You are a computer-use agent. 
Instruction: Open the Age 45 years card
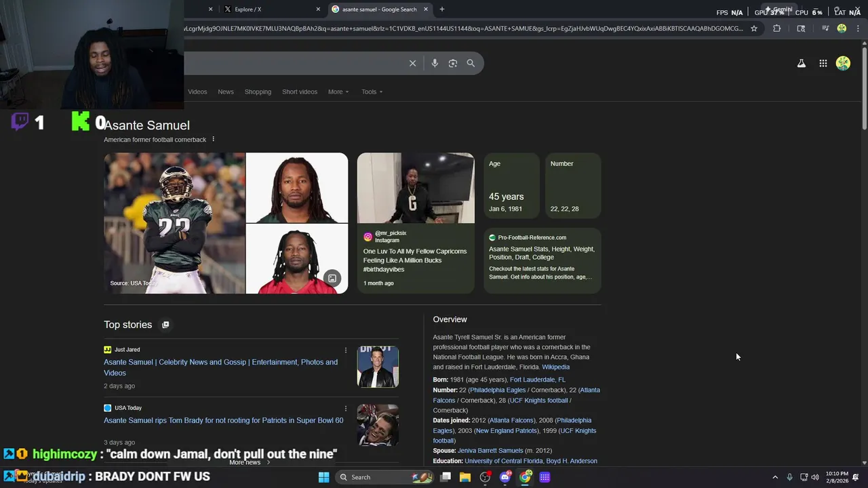[x=512, y=186]
